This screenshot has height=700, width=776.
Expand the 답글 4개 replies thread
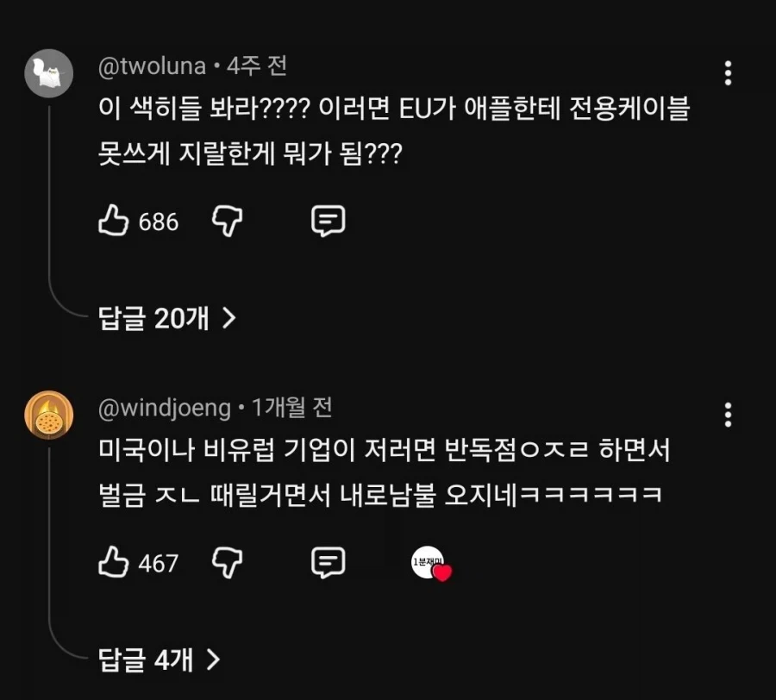click(x=145, y=659)
